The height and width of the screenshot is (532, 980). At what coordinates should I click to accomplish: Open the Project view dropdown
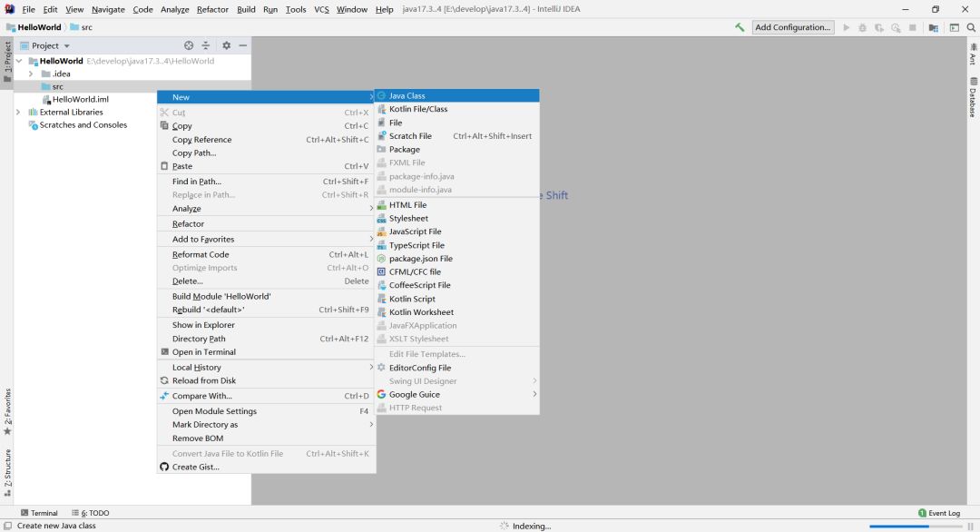45,45
